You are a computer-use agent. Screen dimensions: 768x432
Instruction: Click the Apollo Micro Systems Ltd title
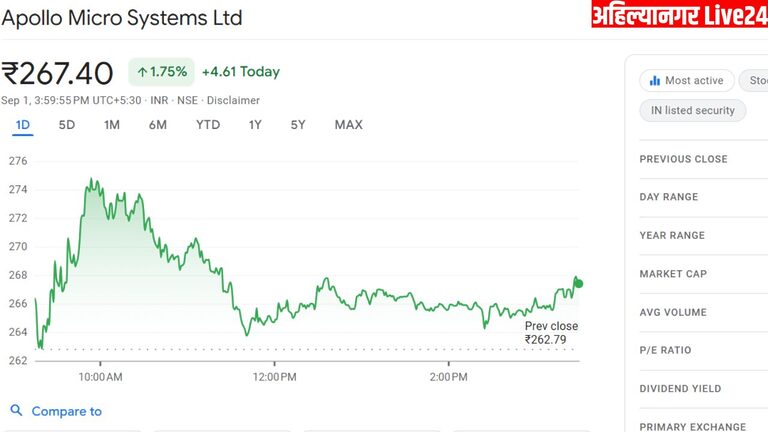pyautogui.click(x=122, y=18)
